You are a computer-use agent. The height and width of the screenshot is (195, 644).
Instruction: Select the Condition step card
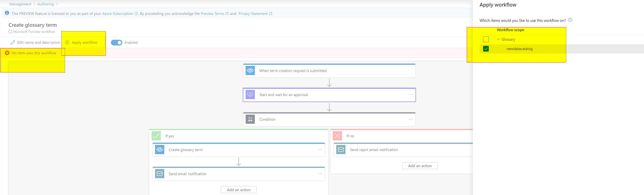[329, 119]
